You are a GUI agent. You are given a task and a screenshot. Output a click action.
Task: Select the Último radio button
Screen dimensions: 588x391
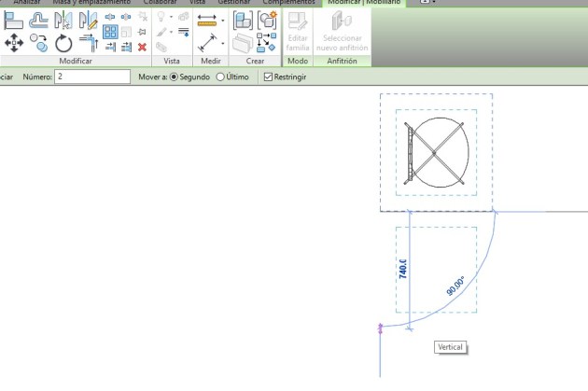tap(220, 77)
